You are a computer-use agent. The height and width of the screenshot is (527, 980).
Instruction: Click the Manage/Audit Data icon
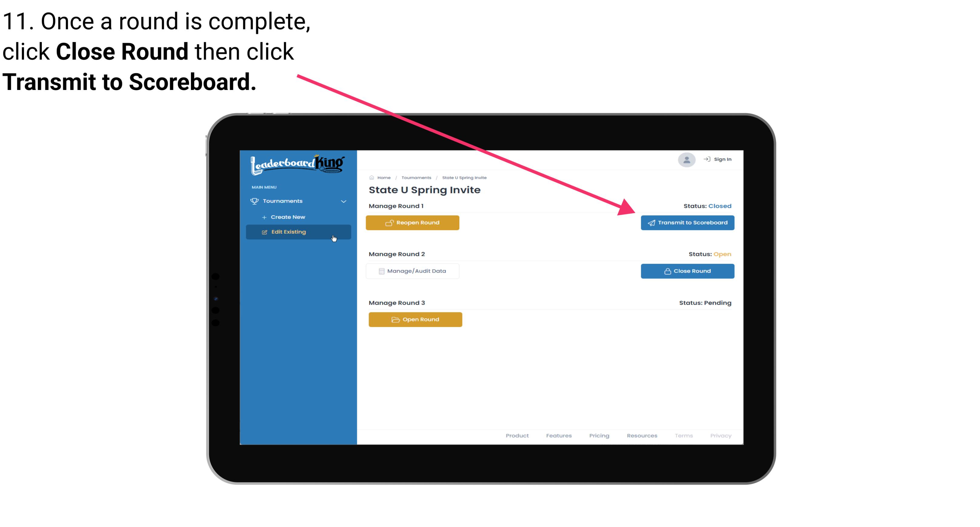(x=380, y=271)
